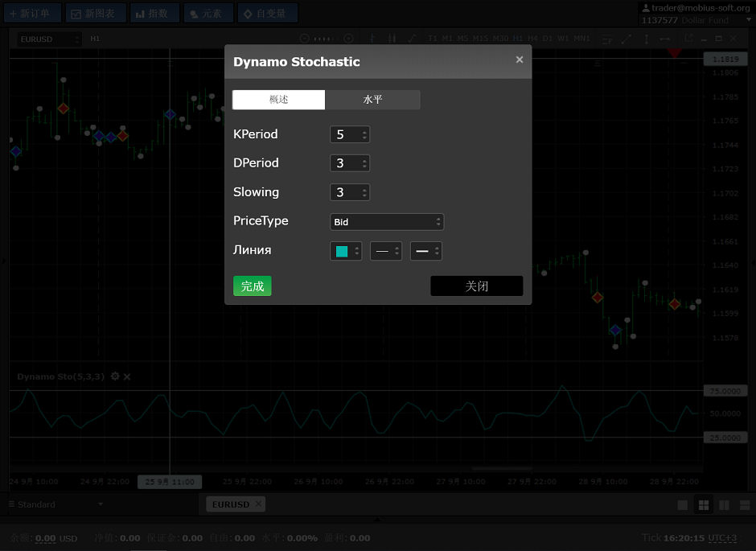This screenshot has height=551, width=756.
Task: Open the Линия line thickness dropdown
Action: 425,251
